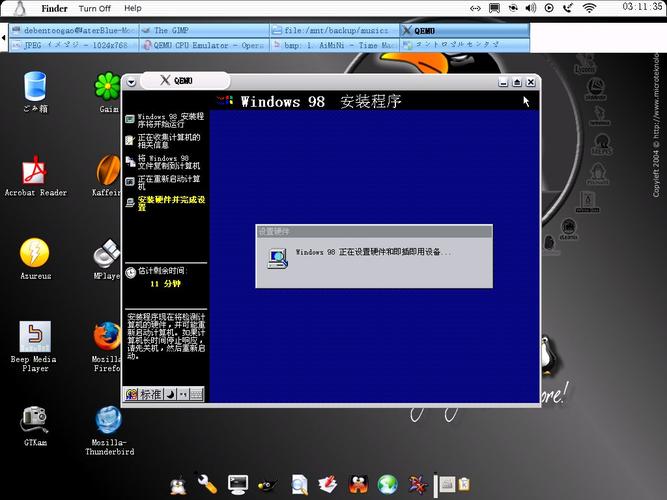Click the wrench tool icon in dock
Viewport: 667px width, 500px height.
point(207,484)
